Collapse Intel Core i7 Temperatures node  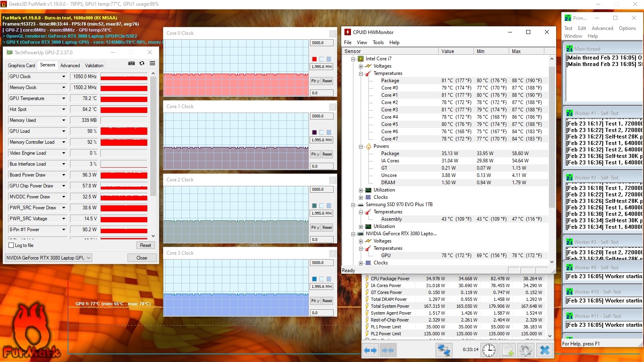361,73
